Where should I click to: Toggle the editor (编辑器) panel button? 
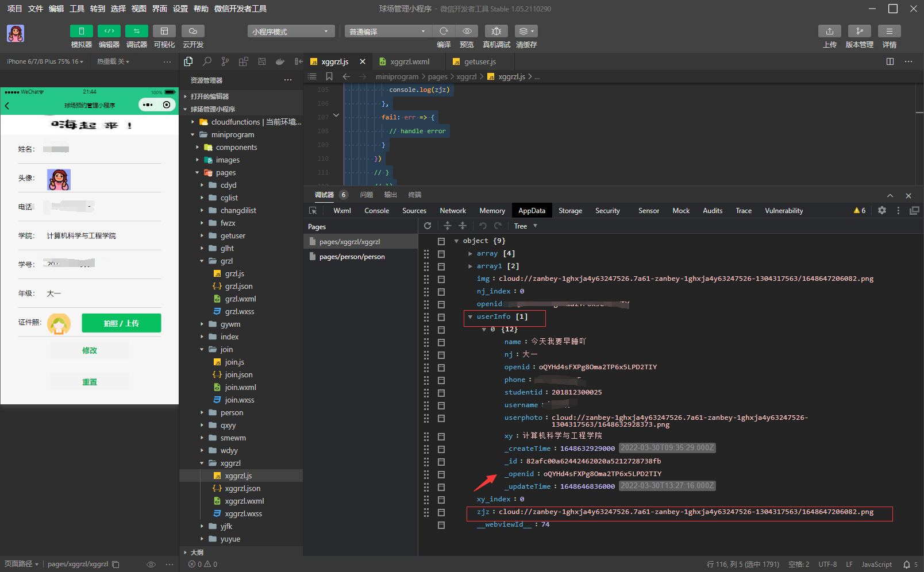[x=109, y=31]
